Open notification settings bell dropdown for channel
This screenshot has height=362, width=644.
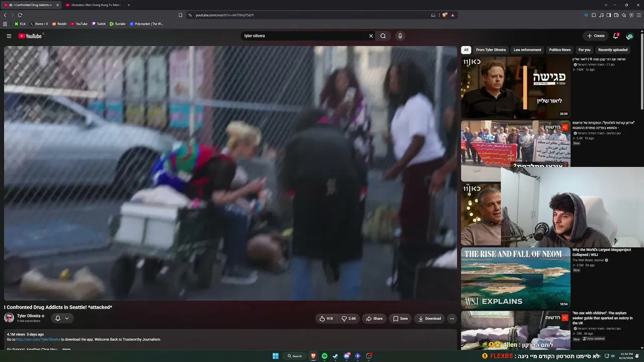(x=62, y=318)
